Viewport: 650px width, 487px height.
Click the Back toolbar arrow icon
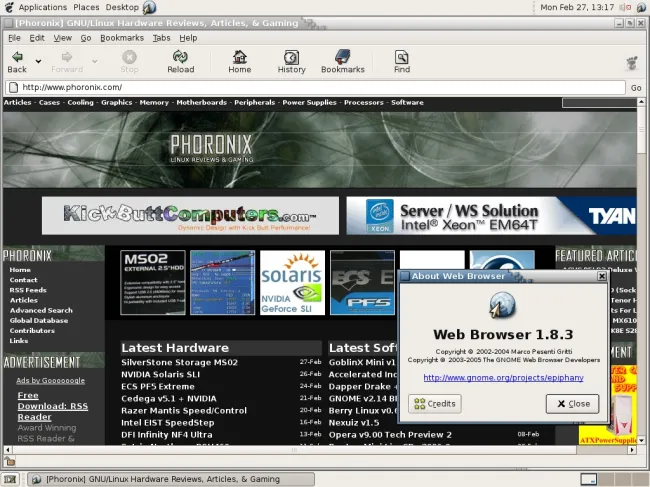tap(17, 57)
